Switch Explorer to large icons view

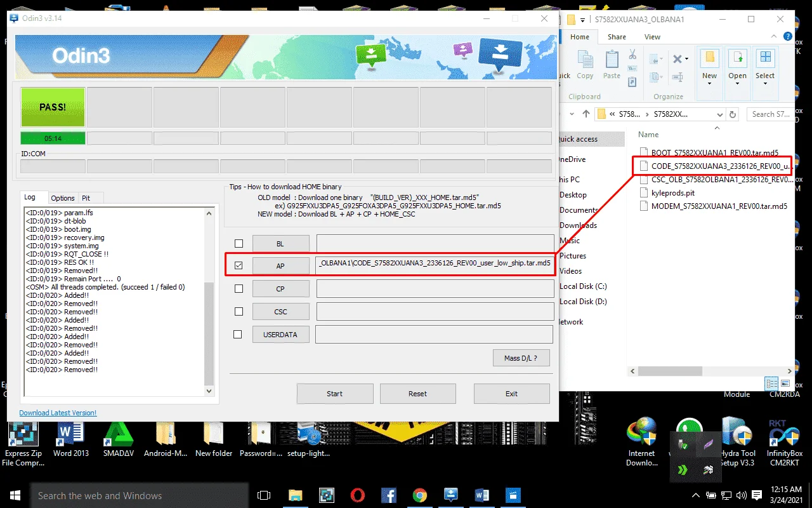click(785, 384)
